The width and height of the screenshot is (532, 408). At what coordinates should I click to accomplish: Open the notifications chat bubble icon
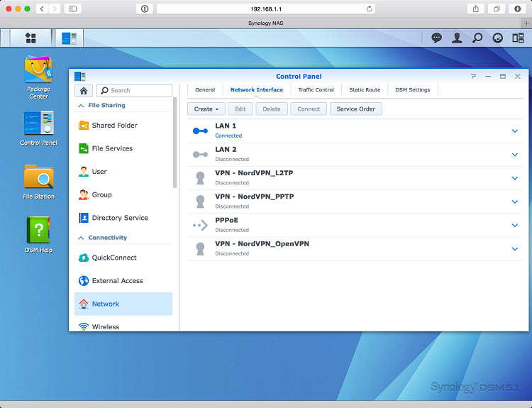click(436, 38)
